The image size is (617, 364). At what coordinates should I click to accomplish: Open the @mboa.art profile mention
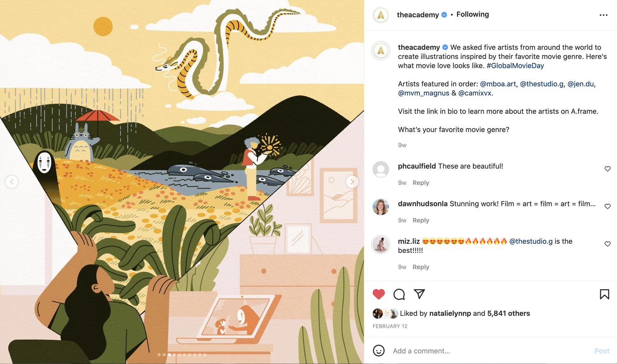(498, 84)
